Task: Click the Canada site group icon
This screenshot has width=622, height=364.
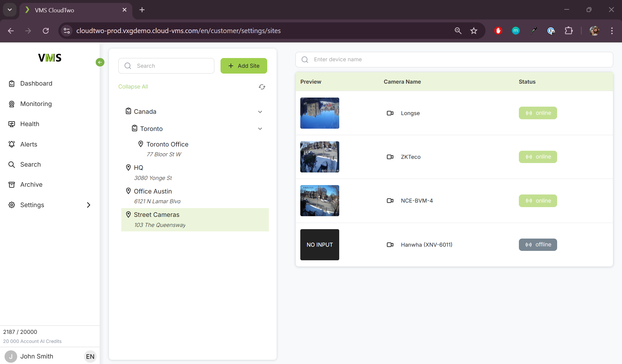Action: point(128,111)
